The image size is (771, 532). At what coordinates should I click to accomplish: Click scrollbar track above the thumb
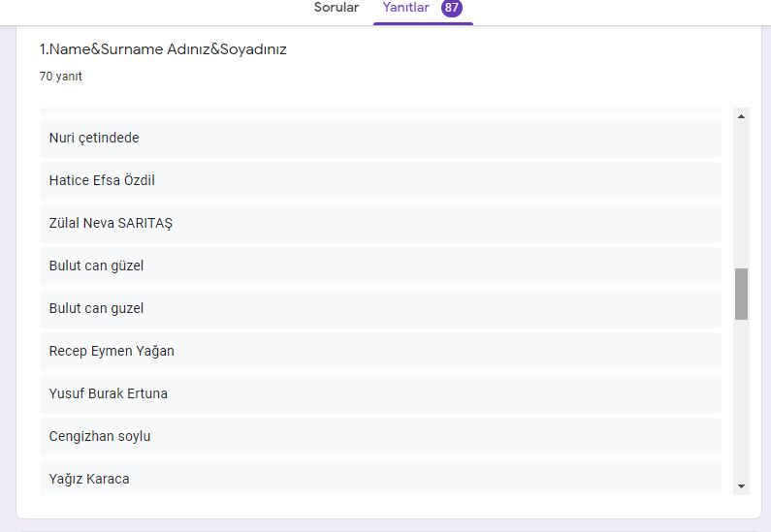pyautogui.click(x=741, y=194)
